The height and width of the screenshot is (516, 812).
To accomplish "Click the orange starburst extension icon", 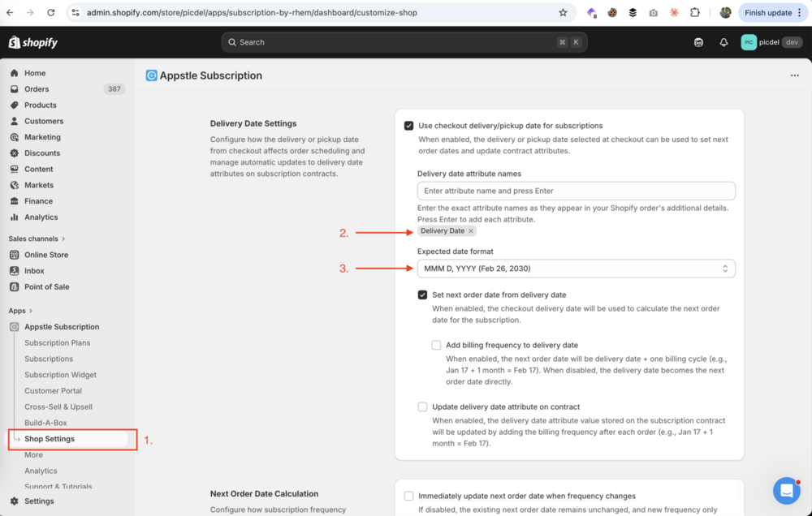I will point(674,12).
